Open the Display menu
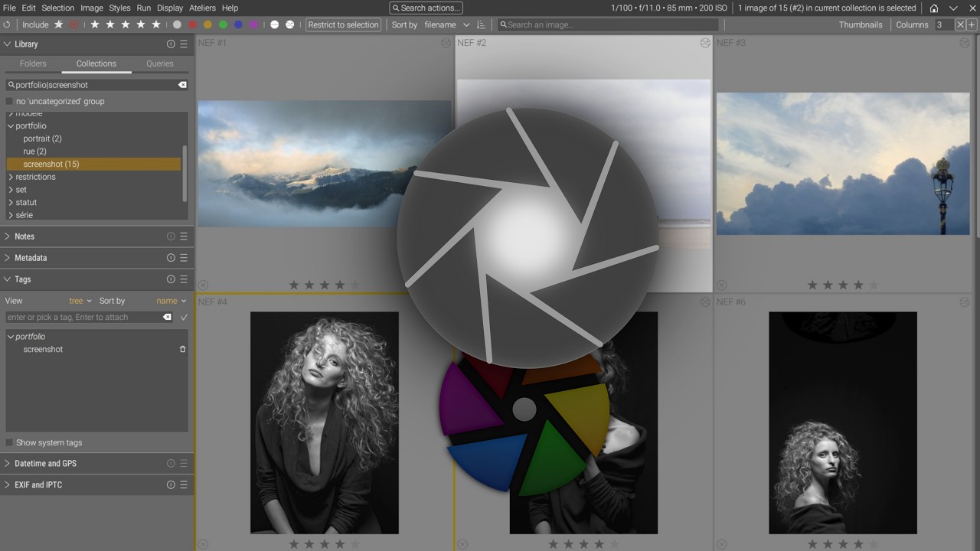Screen dimensions: 980x551 [170, 8]
